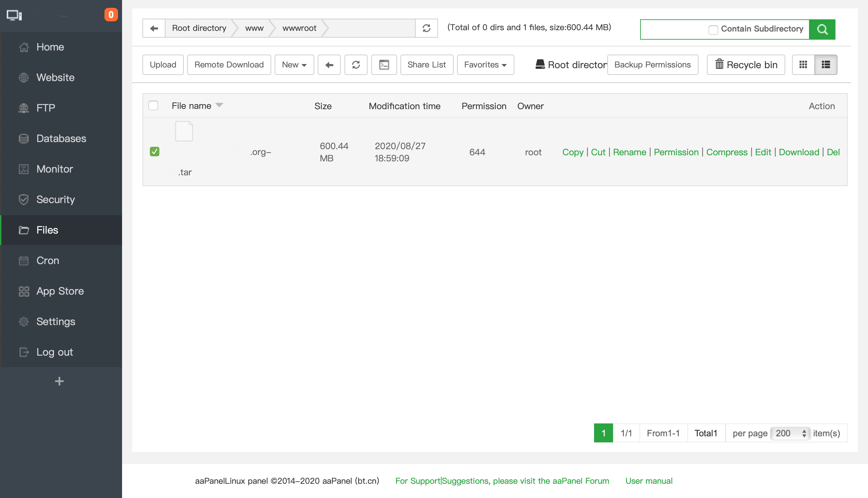Navigate to the www breadcrumb folder
The width and height of the screenshot is (868, 498).
[254, 28]
